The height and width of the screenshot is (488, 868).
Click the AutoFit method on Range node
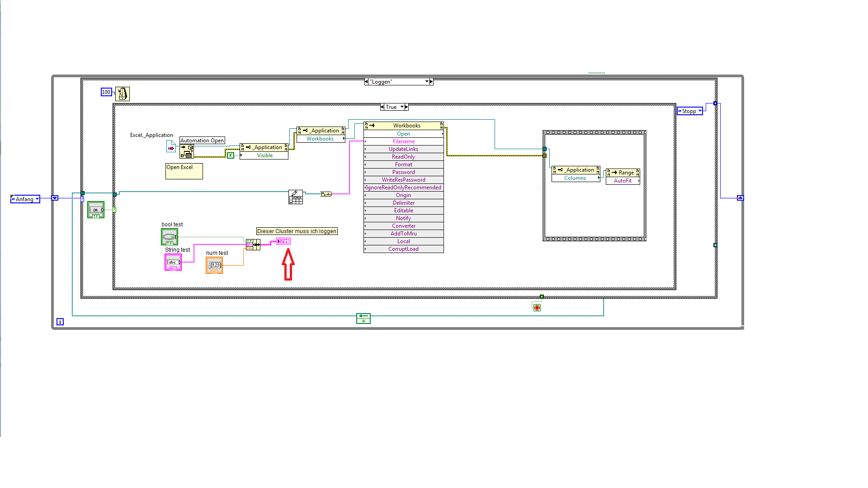pyautogui.click(x=623, y=181)
